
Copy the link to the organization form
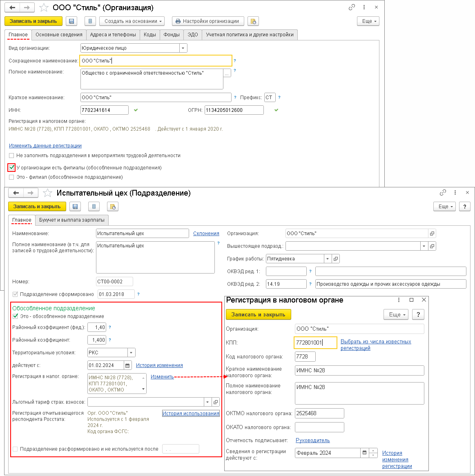tap(352, 7)
